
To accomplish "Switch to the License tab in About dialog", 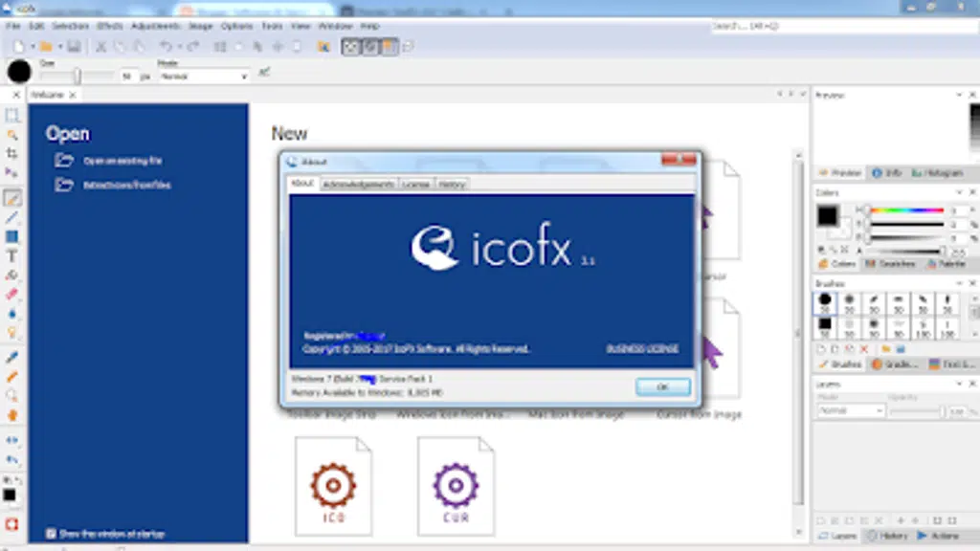I will (x=415, y=185).
